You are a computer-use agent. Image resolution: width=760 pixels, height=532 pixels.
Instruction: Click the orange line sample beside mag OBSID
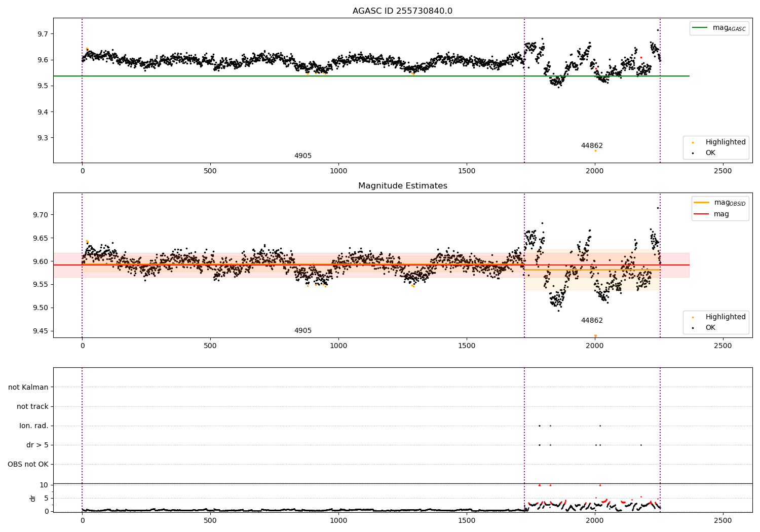point(701,202)
